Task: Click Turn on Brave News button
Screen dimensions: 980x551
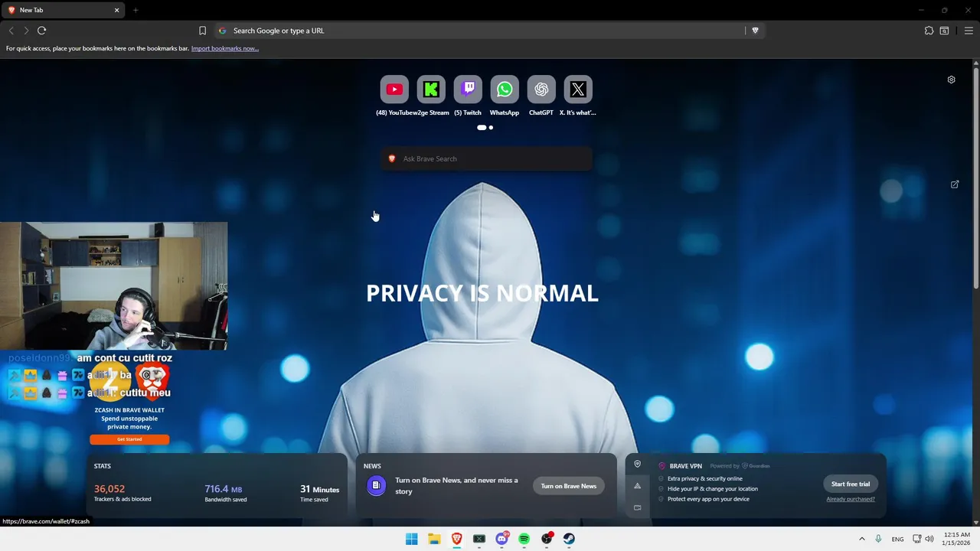Action: (x=568, y=486)
